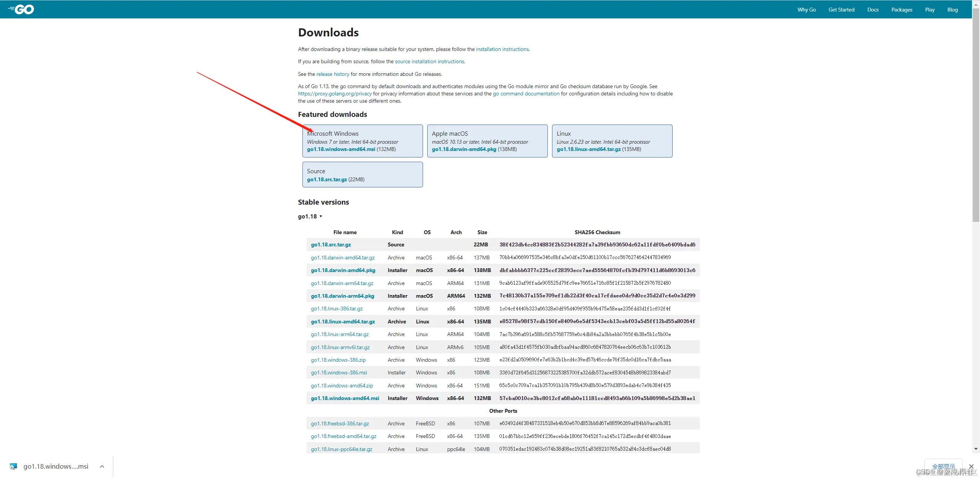The width and height of the screenshot is (980, 479).
Task: Download featured go1.18.linux-amd64.tar.gz archive
Action: click(x=588, y=149)
